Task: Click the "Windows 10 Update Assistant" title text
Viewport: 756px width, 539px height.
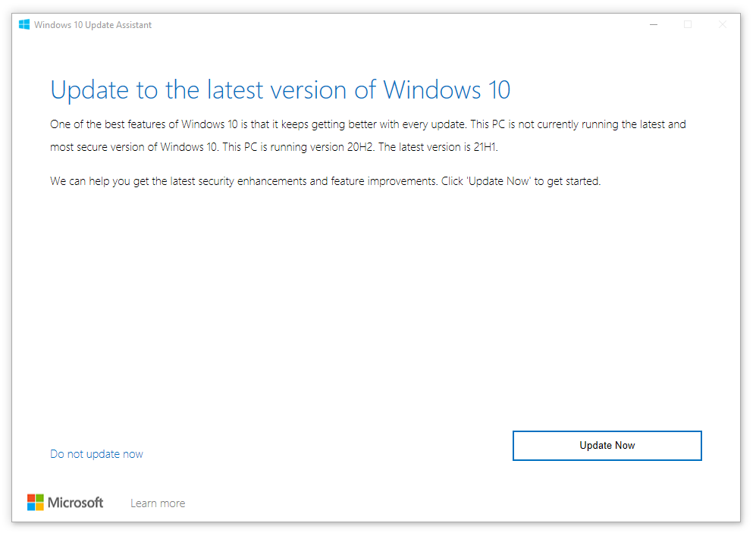Action: [93, 25]
